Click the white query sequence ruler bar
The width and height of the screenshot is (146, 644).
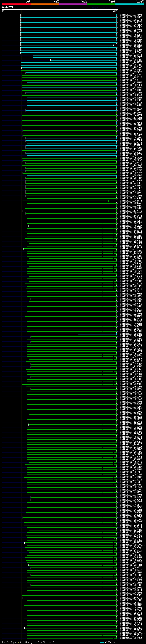[x=60, y=10]
